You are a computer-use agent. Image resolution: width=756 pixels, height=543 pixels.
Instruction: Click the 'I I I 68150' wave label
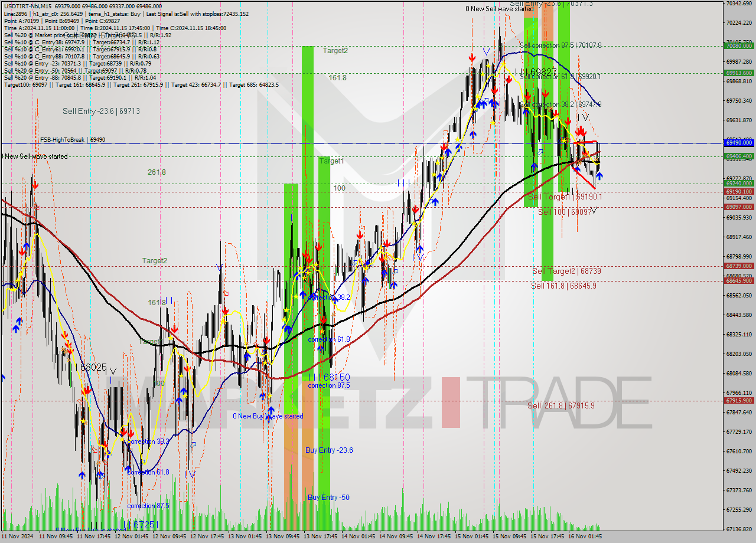[x=329, y=377]
